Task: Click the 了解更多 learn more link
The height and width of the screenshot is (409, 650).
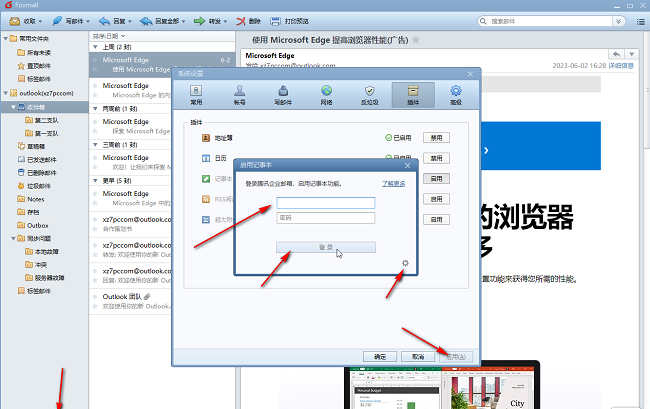Action: 394,184
